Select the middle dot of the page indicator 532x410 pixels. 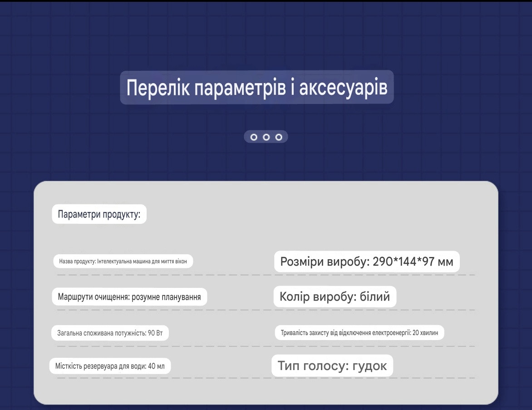coord(266,137)
